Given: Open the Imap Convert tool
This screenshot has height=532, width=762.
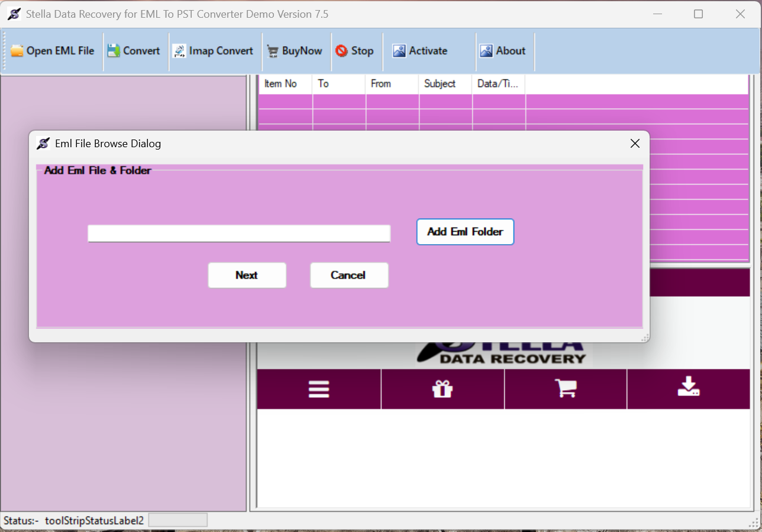Looking at the screenshot, I should click(213, 51).
